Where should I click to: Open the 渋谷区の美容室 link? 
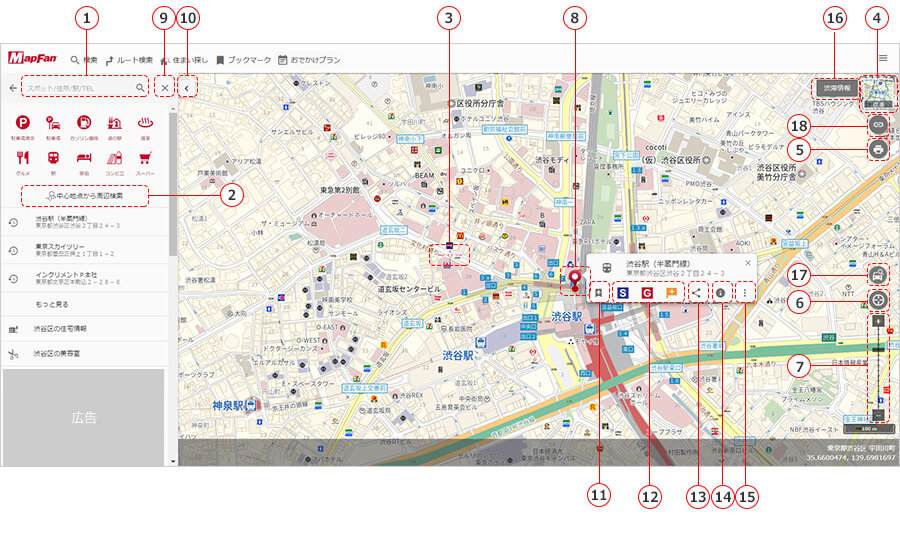click(85, 354)
